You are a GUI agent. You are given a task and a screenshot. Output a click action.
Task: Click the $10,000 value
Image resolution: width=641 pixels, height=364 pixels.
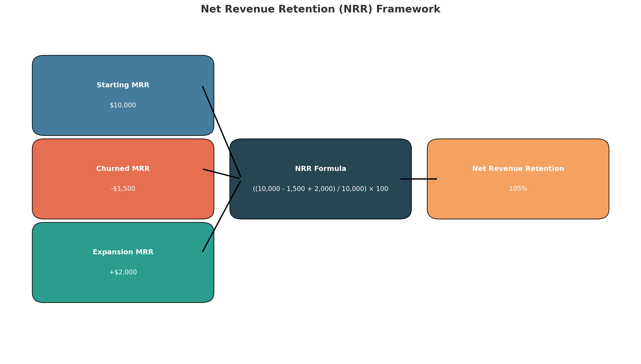point(123,105)
